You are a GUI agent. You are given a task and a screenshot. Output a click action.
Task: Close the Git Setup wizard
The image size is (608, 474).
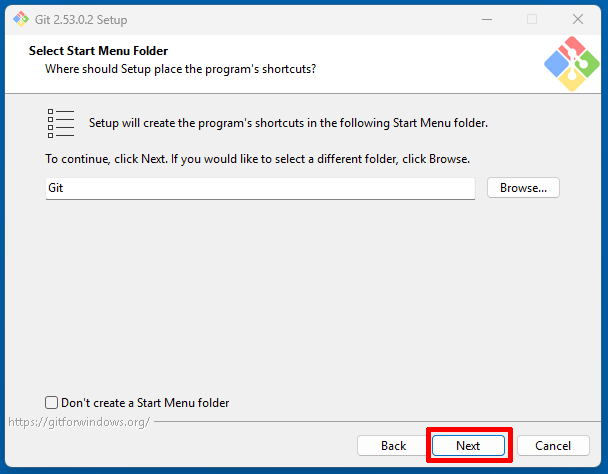[x=578, y=19]
